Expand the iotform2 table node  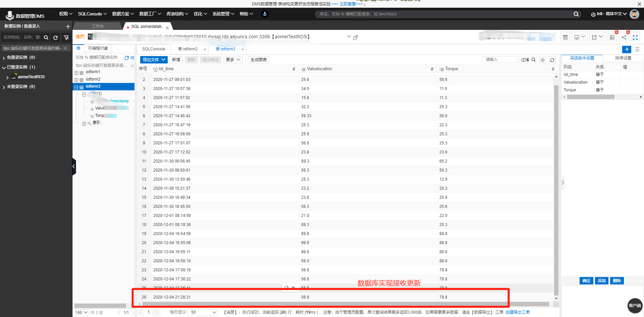tap(76, 80)
